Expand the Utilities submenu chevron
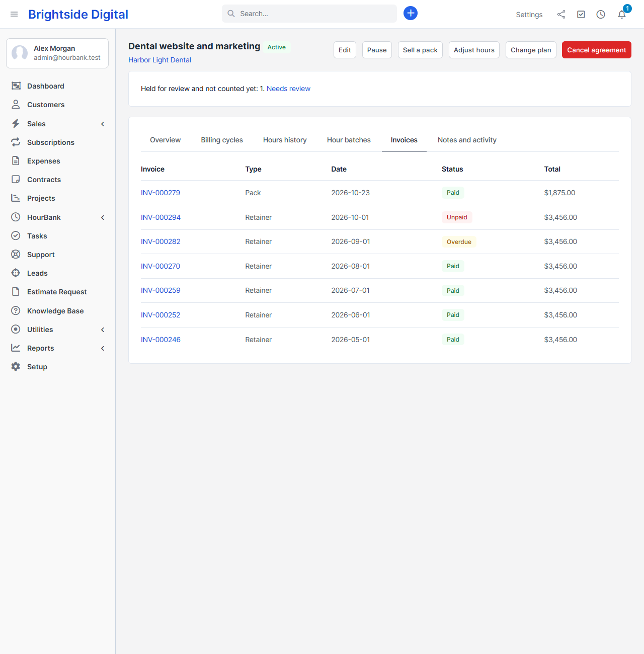The width and height of the screenshot is (644, 654). click(103, 330)
